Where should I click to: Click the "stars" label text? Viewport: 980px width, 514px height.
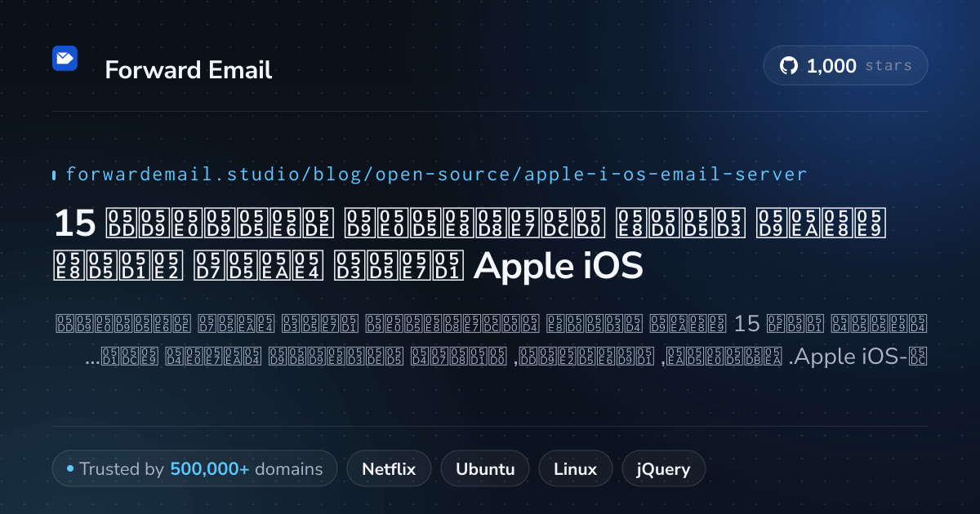[x=889, y=66]
